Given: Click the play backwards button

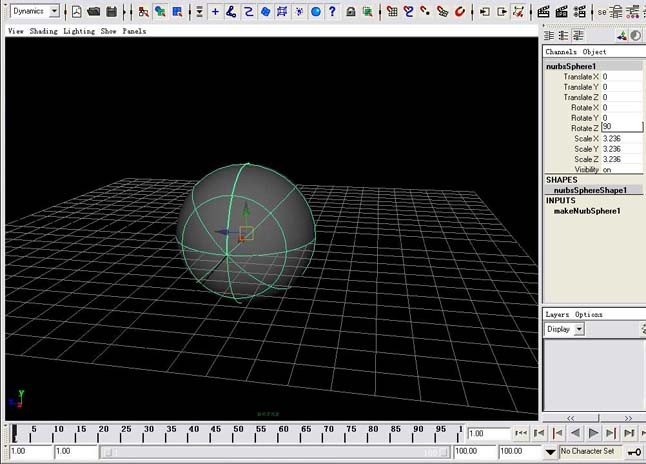Looking at the screenshot, I should (576, 433).
